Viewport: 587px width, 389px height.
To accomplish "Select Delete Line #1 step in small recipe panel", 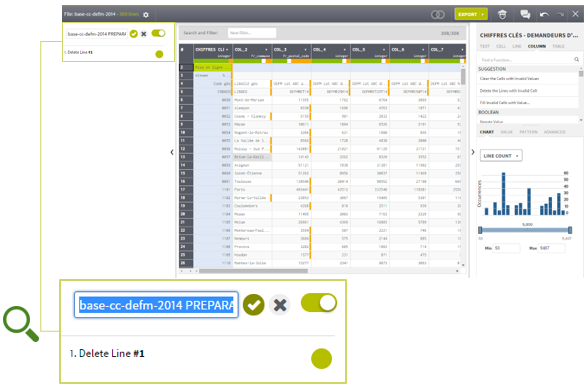I will point(80,52).
